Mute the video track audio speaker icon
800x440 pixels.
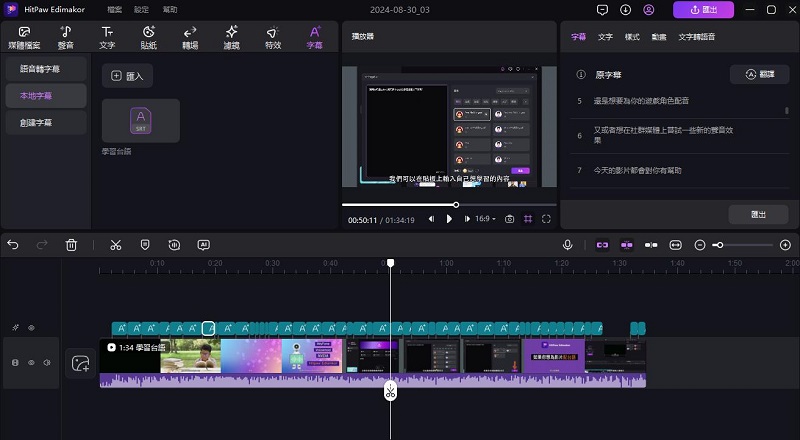(x=46, y=363)
